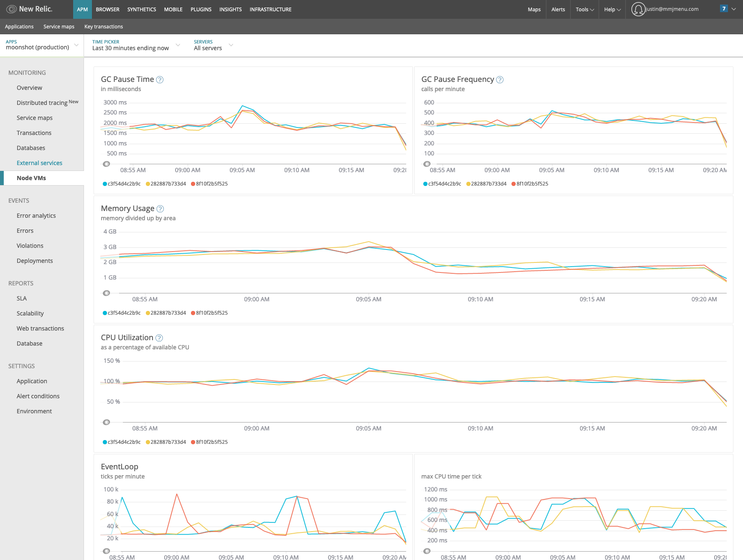Open the Infrastructure tab

pos(271,9)
